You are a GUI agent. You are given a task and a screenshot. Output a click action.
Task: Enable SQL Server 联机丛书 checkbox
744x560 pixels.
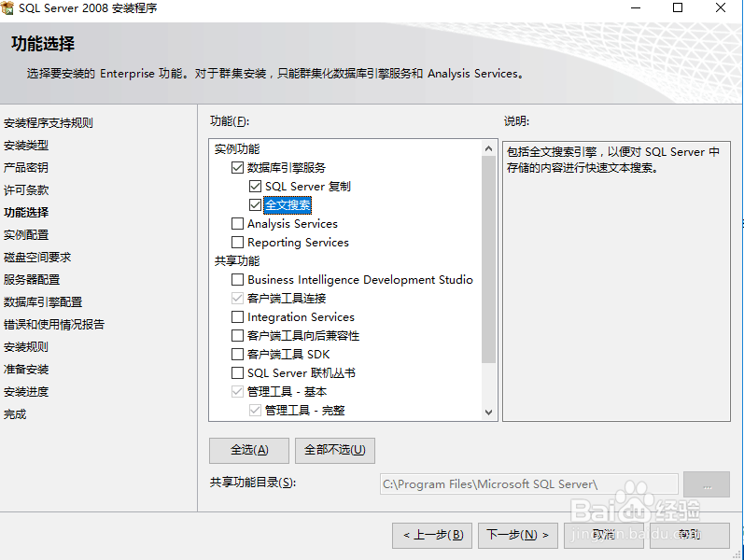237,373
